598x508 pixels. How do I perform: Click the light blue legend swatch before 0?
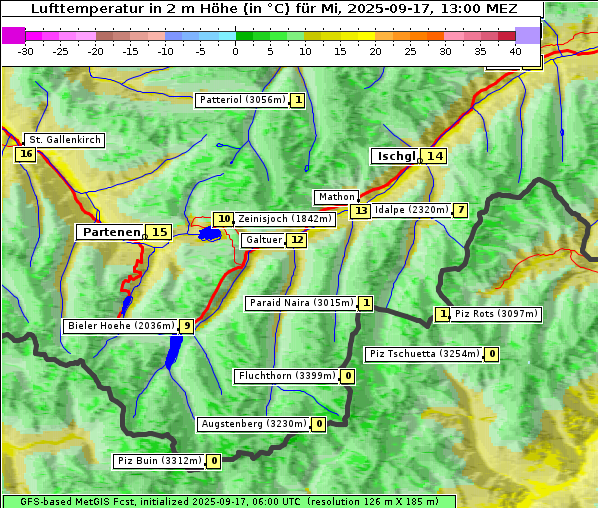pos(227,36)
